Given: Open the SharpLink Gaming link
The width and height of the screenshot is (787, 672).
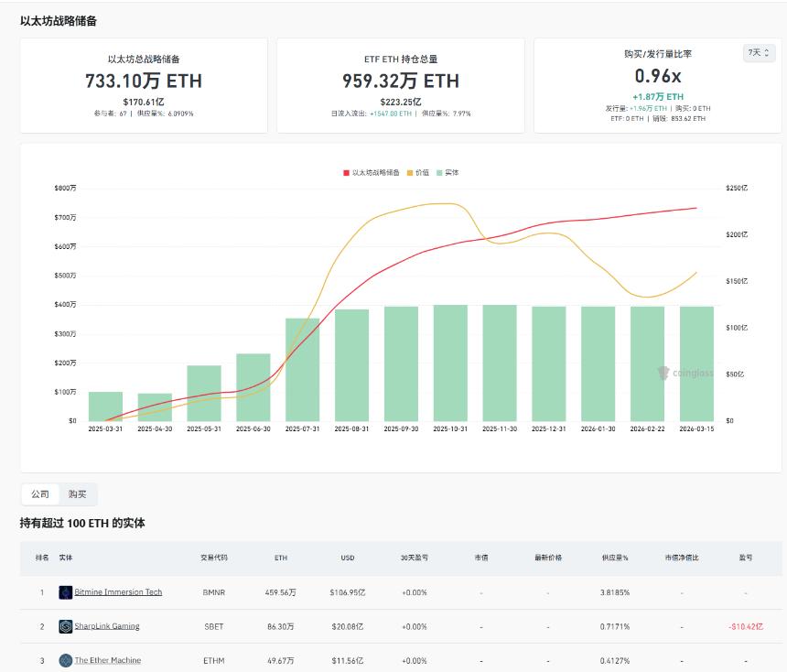Looking at the screenshot, I should (x=107, y=626).
